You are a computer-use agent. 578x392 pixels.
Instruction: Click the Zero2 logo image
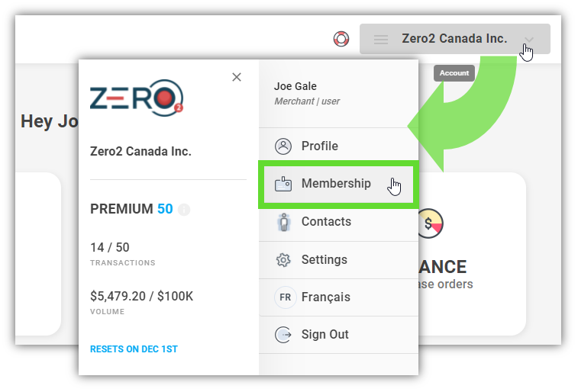137,98
